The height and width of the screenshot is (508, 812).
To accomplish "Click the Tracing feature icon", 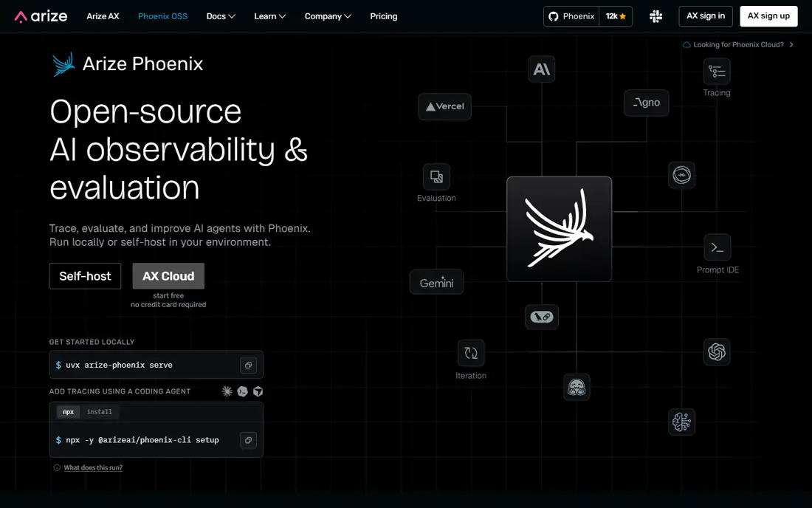I will point(717,72).
